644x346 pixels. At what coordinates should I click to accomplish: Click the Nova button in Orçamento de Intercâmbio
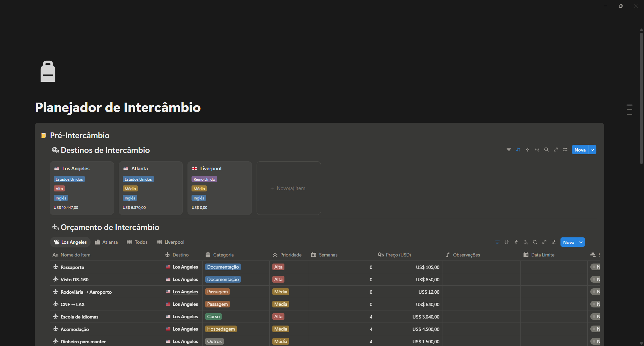click(x=569, y=242)
